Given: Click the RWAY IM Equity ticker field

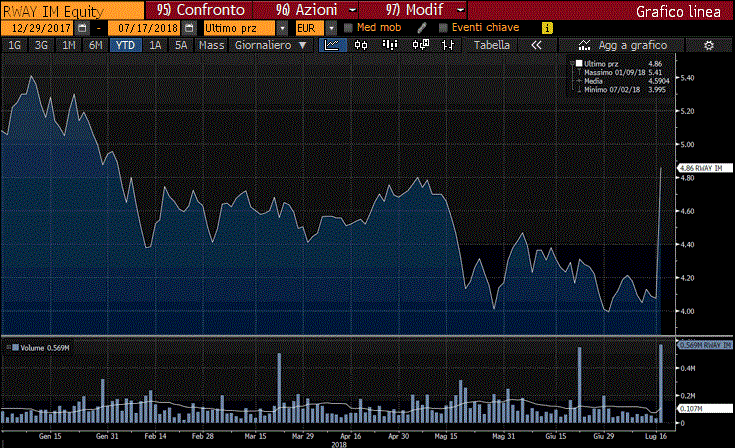Looking at the screenshot, I should tap(72, 10).
